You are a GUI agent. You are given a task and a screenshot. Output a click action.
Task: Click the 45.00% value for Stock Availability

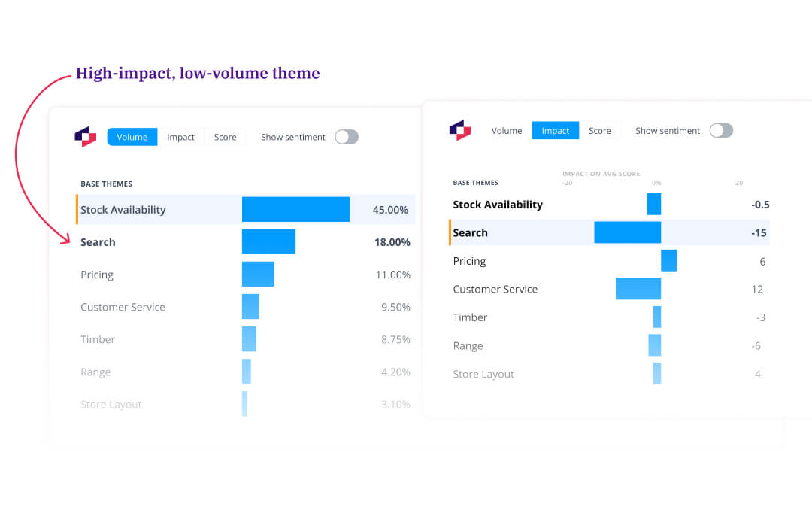(390, 208)
